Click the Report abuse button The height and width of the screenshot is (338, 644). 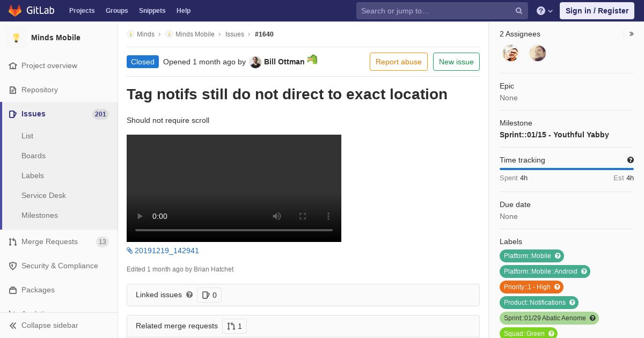[399, 62]
